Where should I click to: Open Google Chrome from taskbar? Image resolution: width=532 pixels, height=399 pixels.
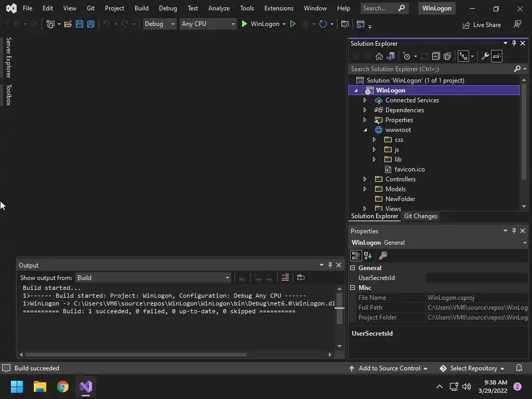[x=63, y=387]
